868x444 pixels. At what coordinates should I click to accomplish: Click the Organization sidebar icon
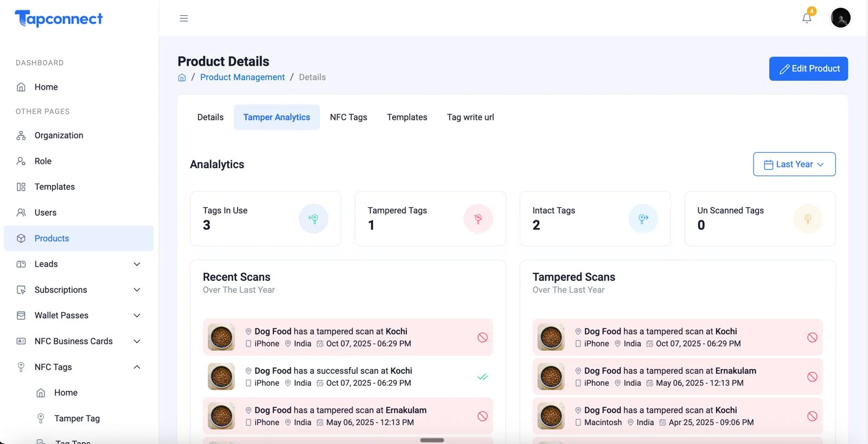[21, 136]
